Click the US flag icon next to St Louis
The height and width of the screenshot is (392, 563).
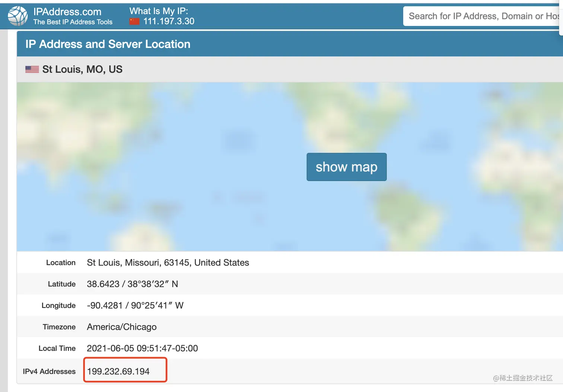(x=32, y=69)
